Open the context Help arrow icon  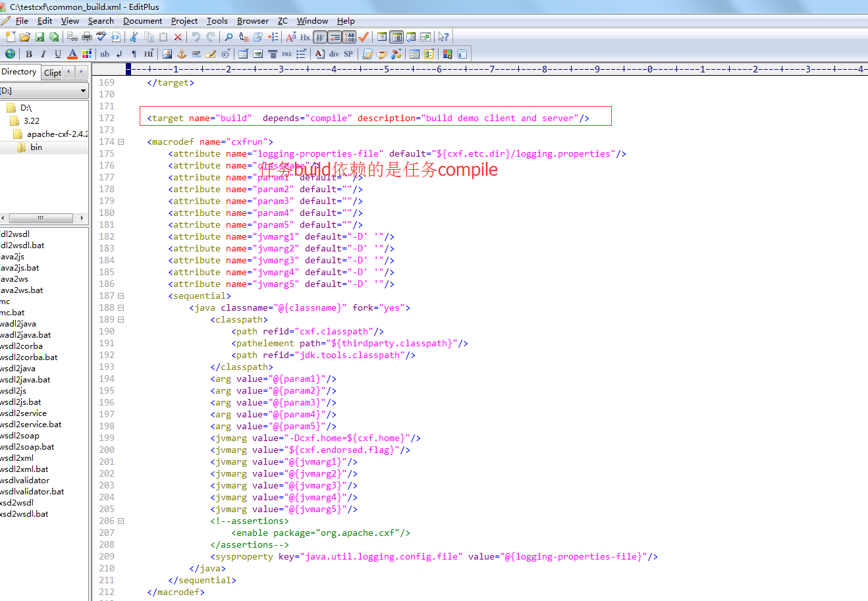pyautogui.click(x=444, y=37)
